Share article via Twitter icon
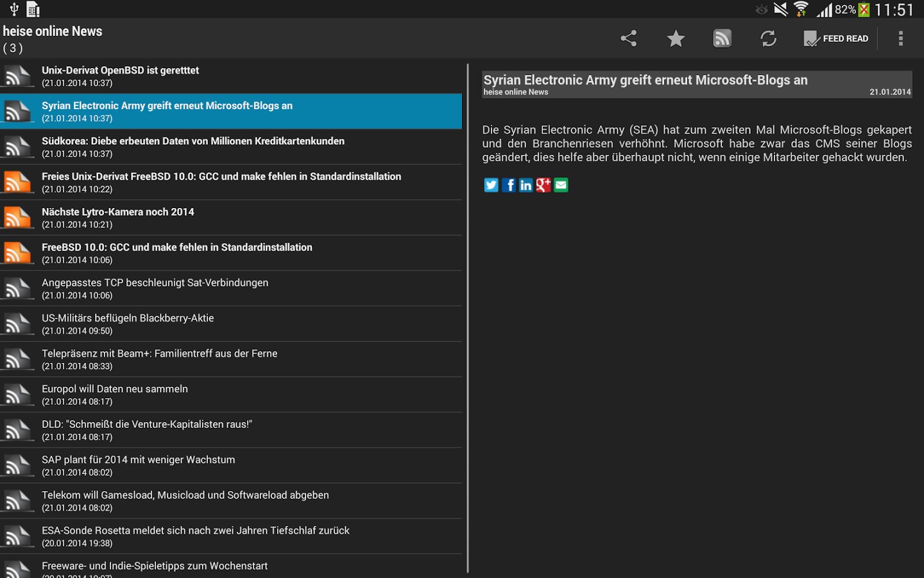The height and width of the screenshot is (578, 924). [492, 185]
